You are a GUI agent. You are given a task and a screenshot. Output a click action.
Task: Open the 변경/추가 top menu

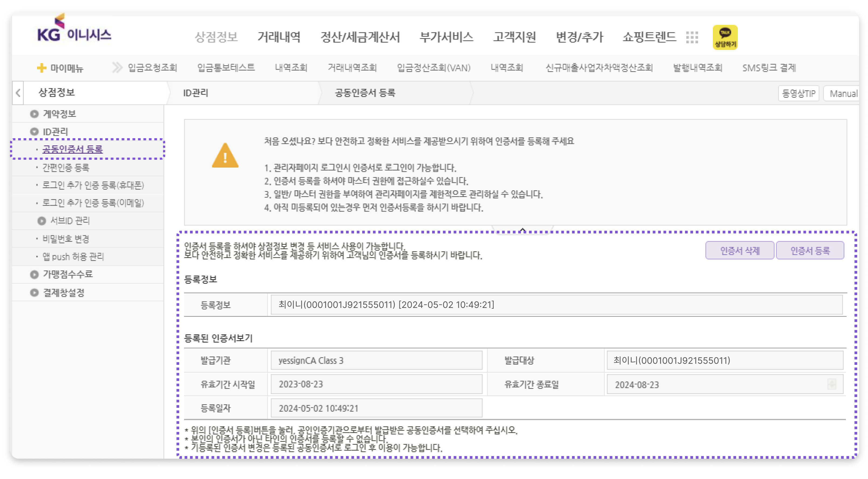(579, 37)
